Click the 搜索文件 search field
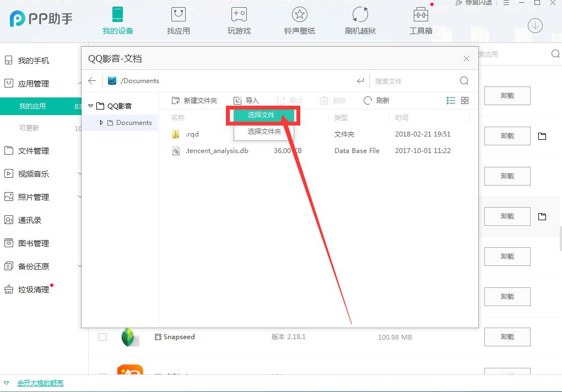Image resolution: width=562 pixels, height=392 pixels. pos(414,81)
